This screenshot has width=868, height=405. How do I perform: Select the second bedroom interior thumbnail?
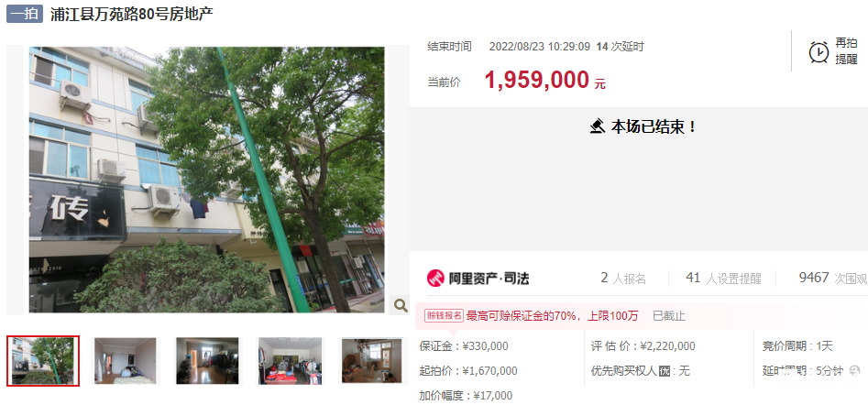[x=125, y=361]
